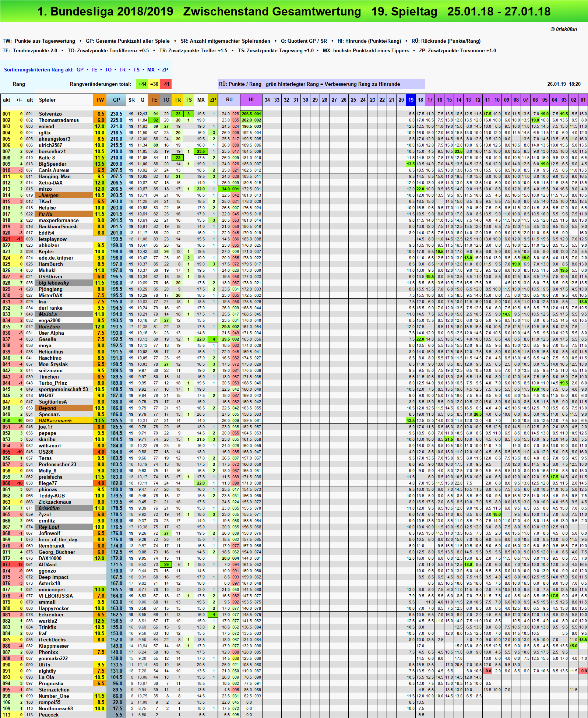This screenshot has width=588, height=718.
Task: Click the 26.01.19 18:20 timestamp
Action: click(x=564, y=84)
